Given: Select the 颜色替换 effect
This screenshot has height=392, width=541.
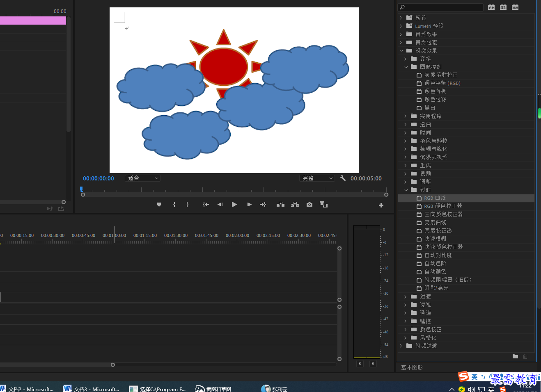Looking at the screenshot, I should coord(435,91).
